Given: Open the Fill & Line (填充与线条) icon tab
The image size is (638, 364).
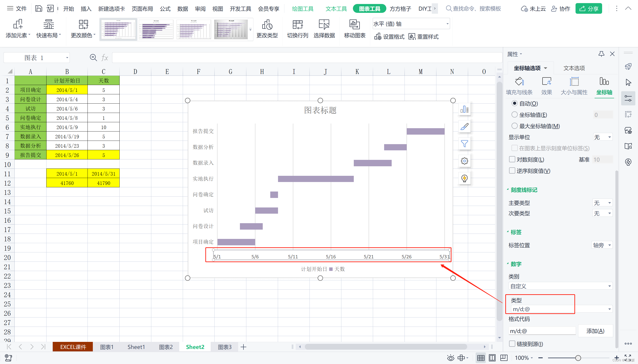Looking at the screenshot, I should pos(519,82).
